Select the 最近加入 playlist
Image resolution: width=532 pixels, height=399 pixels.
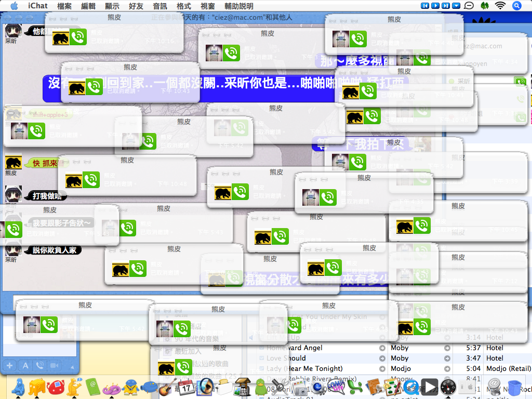pos(188,351)
